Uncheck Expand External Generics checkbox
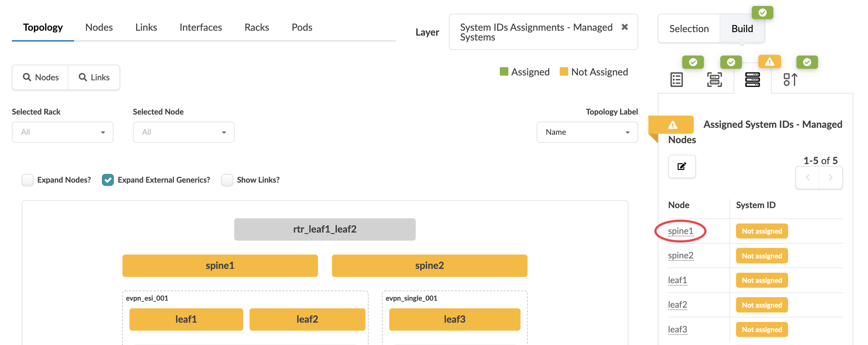The height and width of the screenshot is (345, 868). (108, 180)
